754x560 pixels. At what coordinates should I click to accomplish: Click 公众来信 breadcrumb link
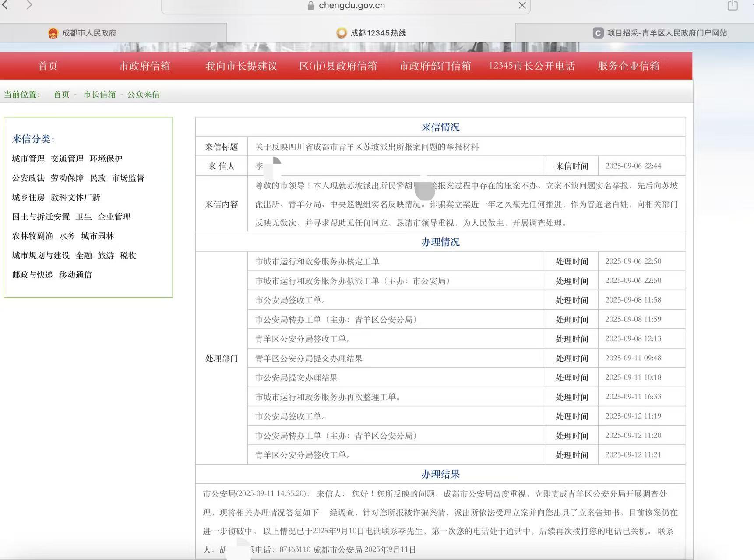coord(144,95)
